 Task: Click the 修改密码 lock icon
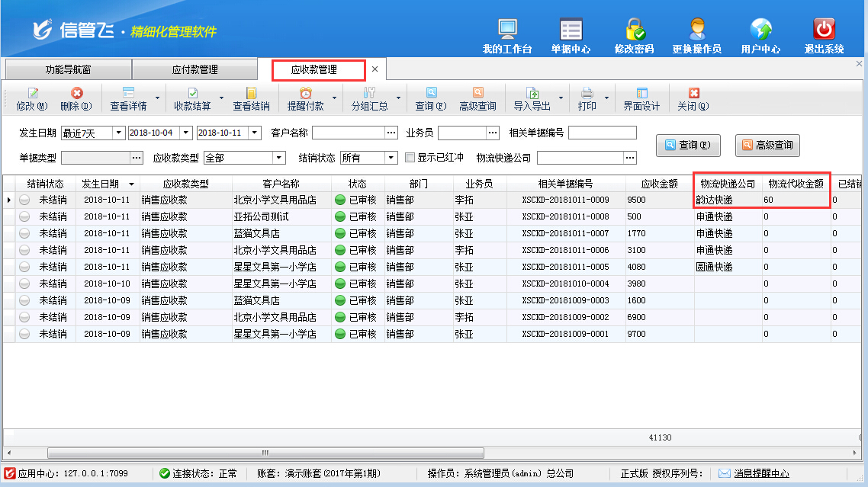(634, 30)
